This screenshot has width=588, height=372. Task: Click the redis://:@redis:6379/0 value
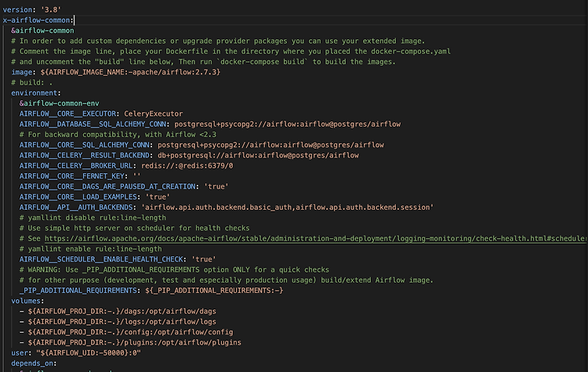click(187, 165)
